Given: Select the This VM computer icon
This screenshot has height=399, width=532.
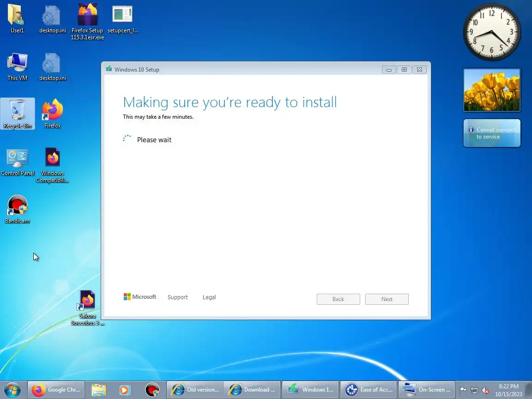Looking at the screenshot, I should tap(17, 66).
